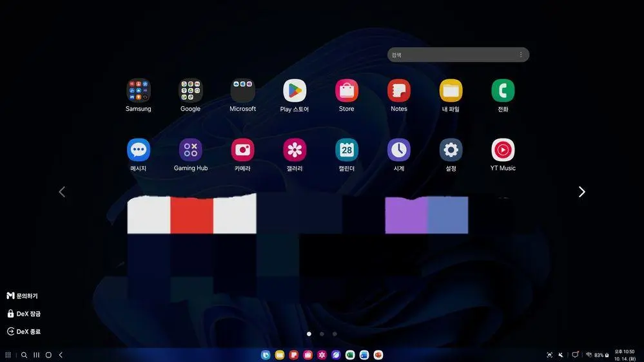Image resolution: width=644 pixels, height=362 pixels.
Task: Launch Excel from the taskbar
Action: (350, 355)
